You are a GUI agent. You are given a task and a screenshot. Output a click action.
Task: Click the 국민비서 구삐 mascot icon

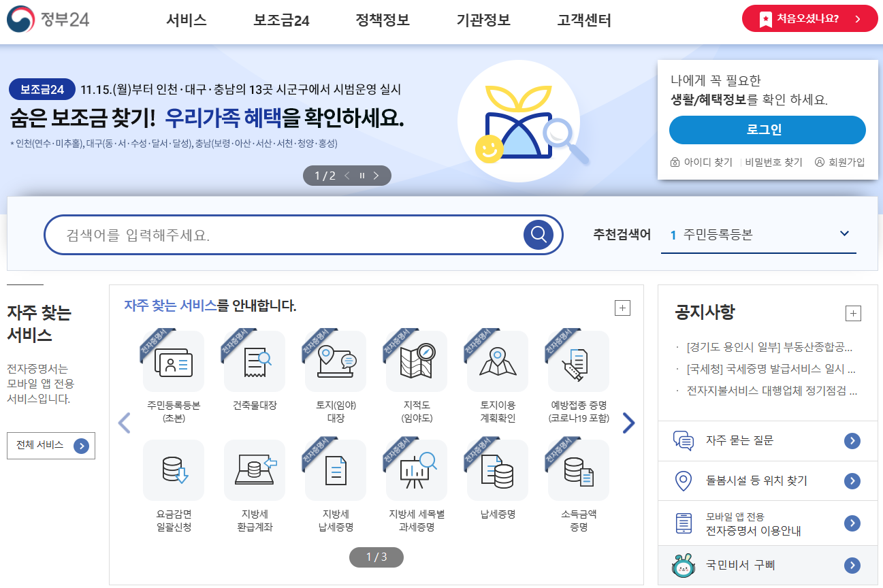[x=683, y=565]
